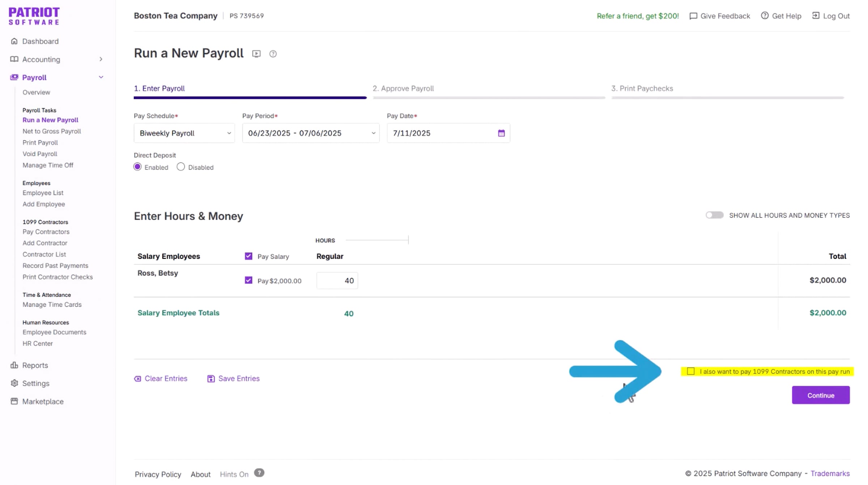Open the HR Center page

[38, 343]
